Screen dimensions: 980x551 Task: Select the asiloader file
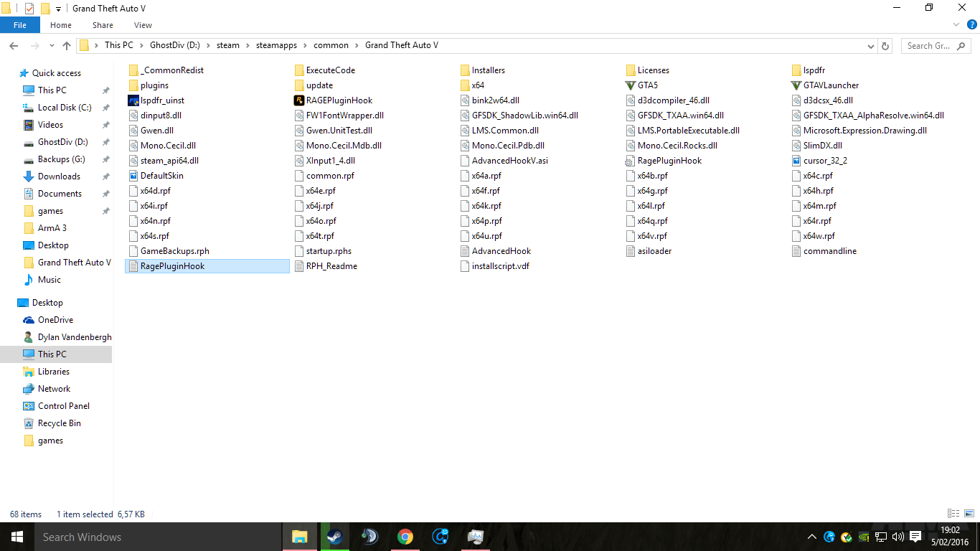coord(649,251)
